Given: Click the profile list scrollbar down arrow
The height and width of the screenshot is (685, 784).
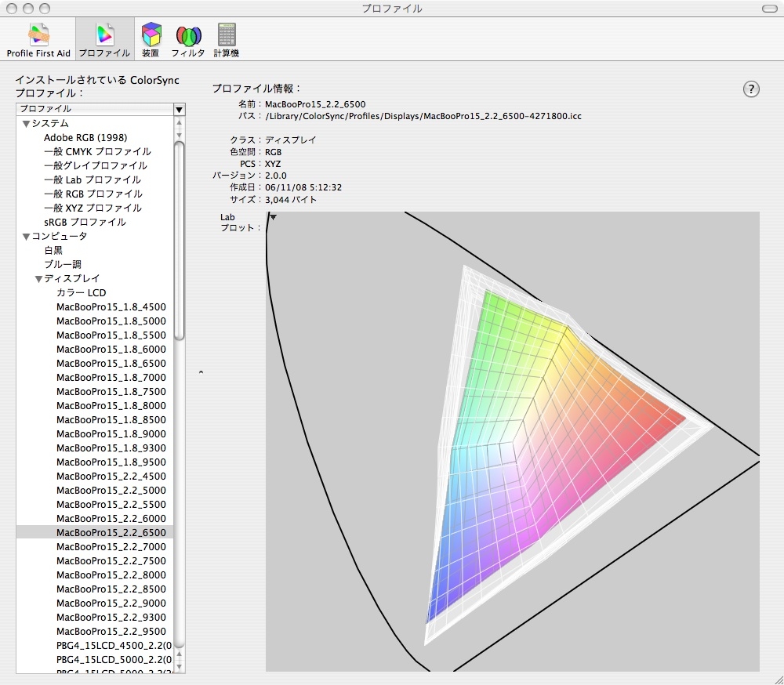Looking at the screenshot, I should click(179, 666).
